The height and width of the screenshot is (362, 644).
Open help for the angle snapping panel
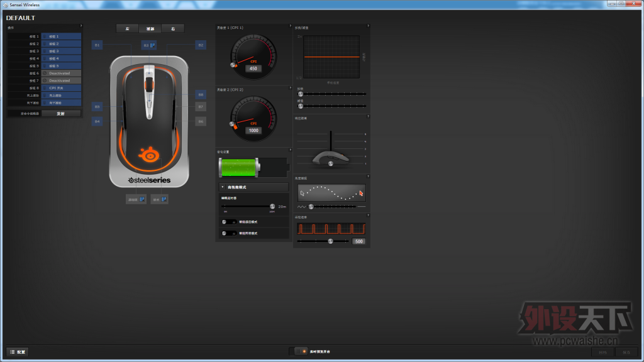(368, 177)
